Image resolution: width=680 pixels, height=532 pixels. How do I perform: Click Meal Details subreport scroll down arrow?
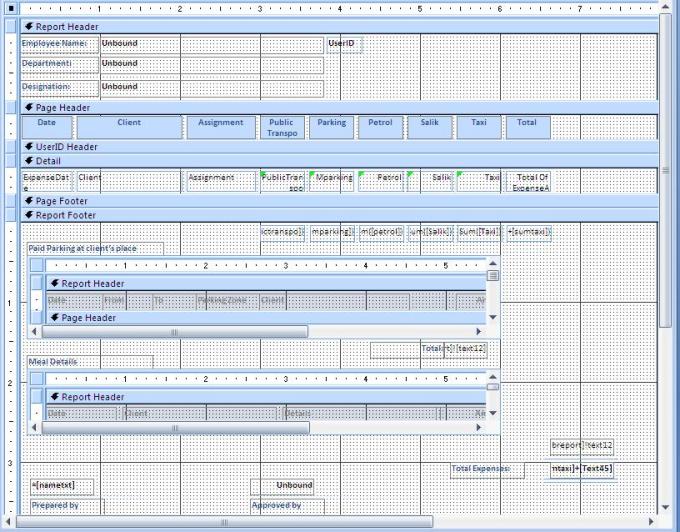click(493, 413)
